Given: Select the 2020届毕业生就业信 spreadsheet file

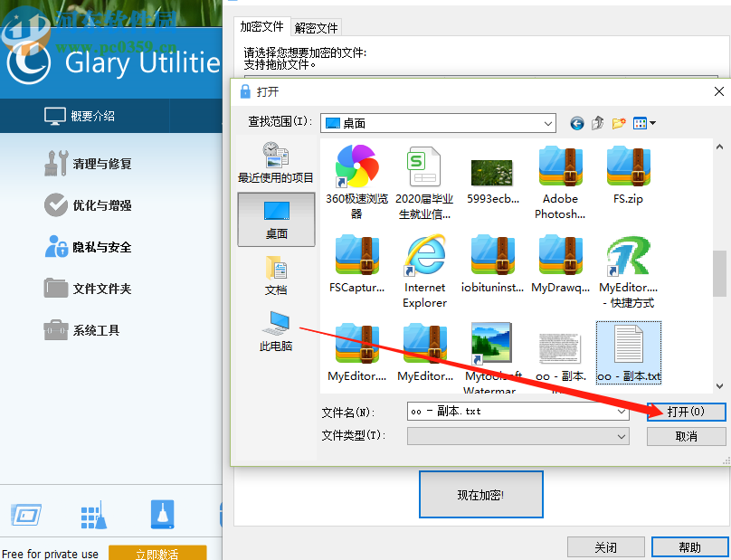Looking at the screenshot, I should click(x=423, y=166).
